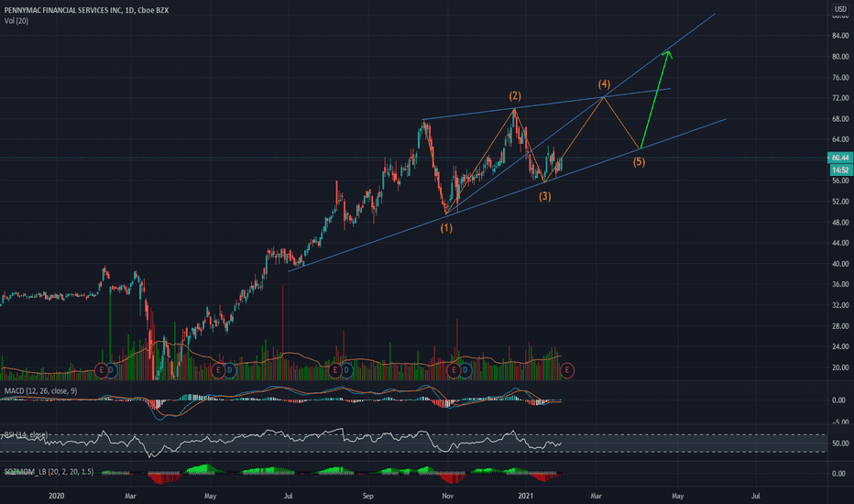Select the wave label (5)
The image size is (854, 504).
[639, 162]
